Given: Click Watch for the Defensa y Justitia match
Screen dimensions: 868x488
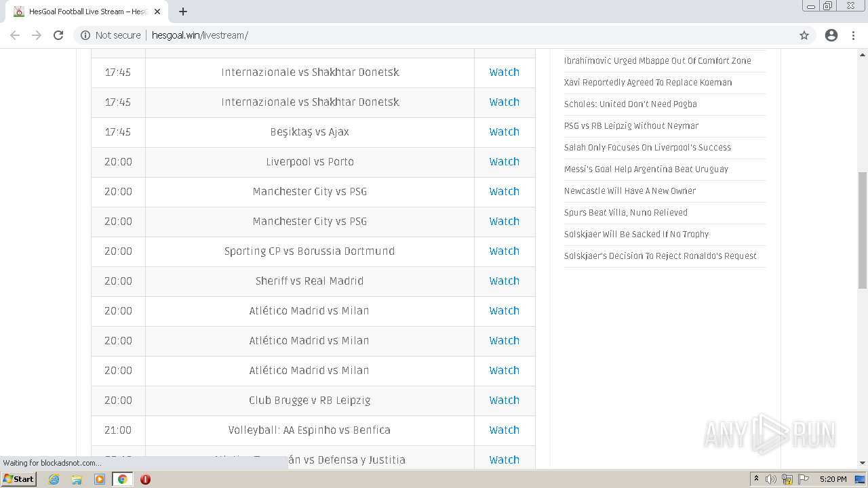Looking at the screenshot, I should pos(504,460).
